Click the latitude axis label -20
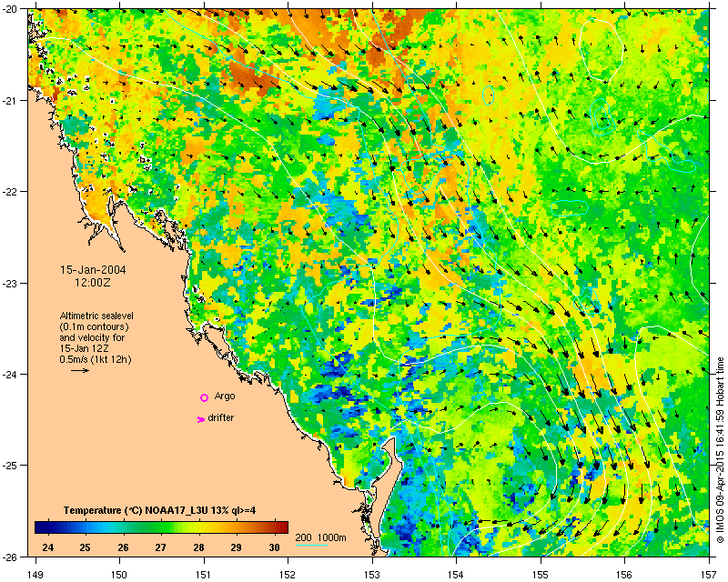This screenshot has width=728, height=582. point(10,9)
